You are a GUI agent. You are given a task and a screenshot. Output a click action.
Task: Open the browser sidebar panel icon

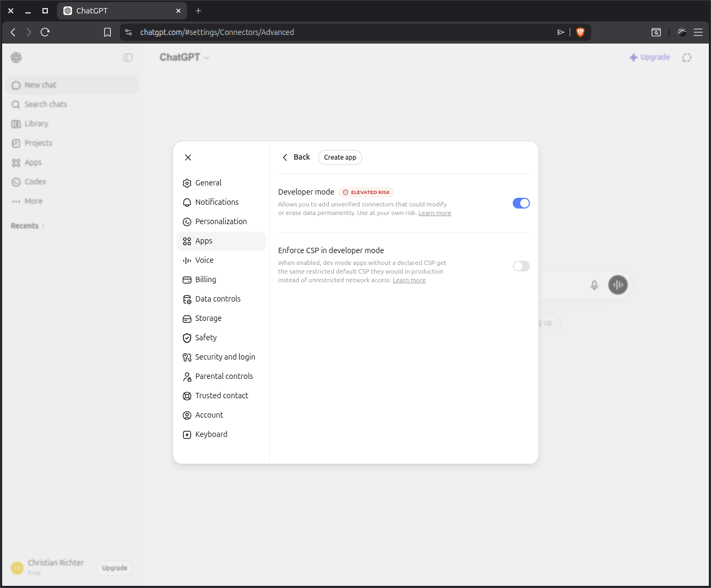click(x=656, y=32)
